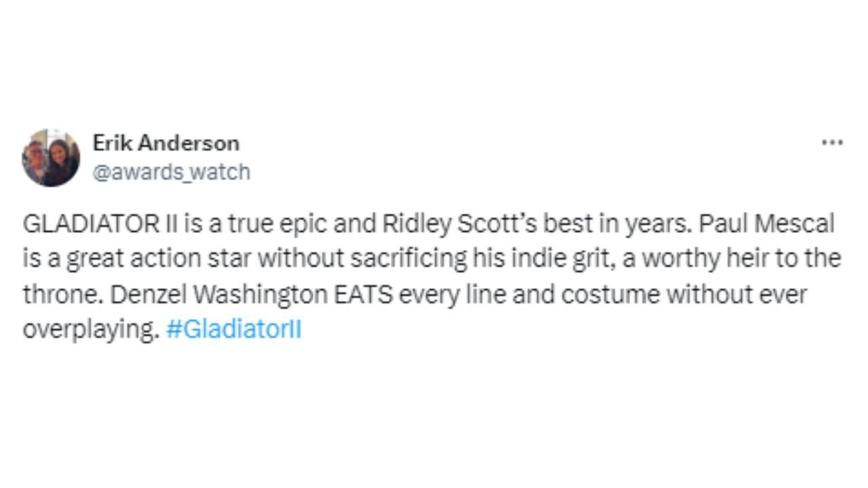Click "great action star" in the tweet
Screen dimensions: 868x488
pos(147,260)
